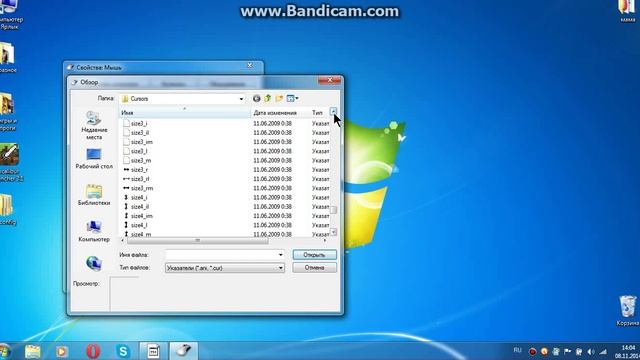640x360 pixels.
Task: Close the Свойства: Мышь window
Action: pyautogui.click(x=250, y=65)
